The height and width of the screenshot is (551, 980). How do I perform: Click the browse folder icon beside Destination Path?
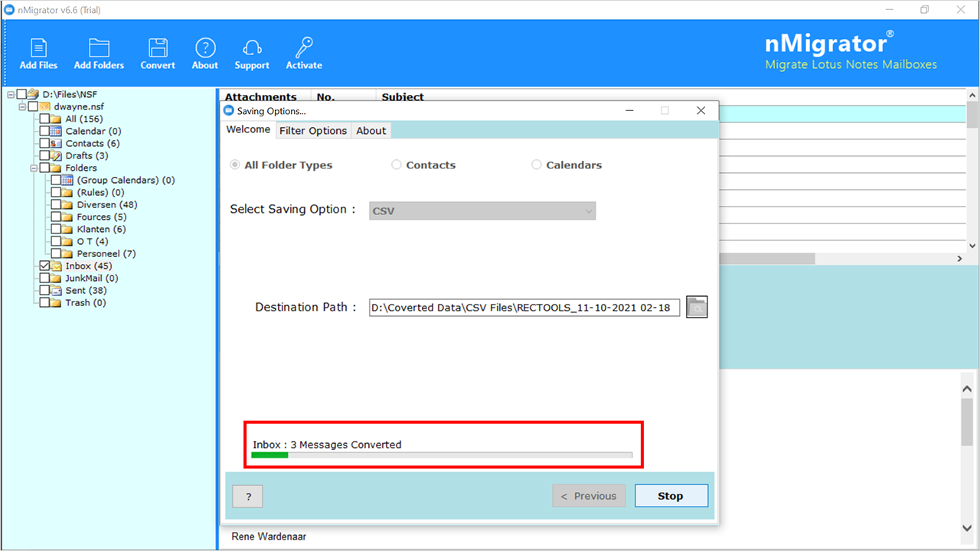(x=697, y=307)
